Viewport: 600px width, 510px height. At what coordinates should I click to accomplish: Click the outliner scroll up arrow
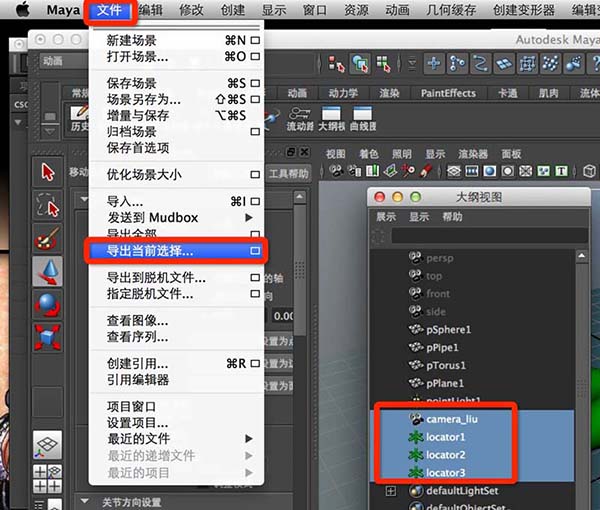(582, 256)
